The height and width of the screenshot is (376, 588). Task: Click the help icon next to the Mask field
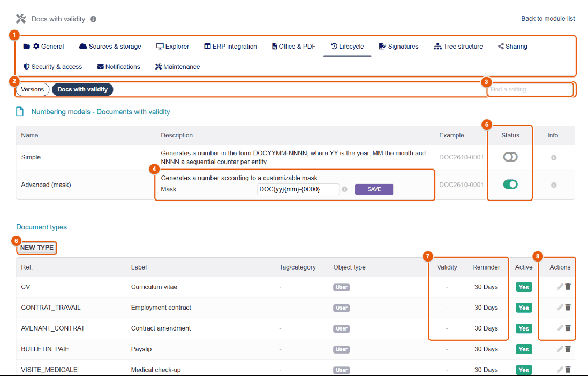click(x=345, y=189)
